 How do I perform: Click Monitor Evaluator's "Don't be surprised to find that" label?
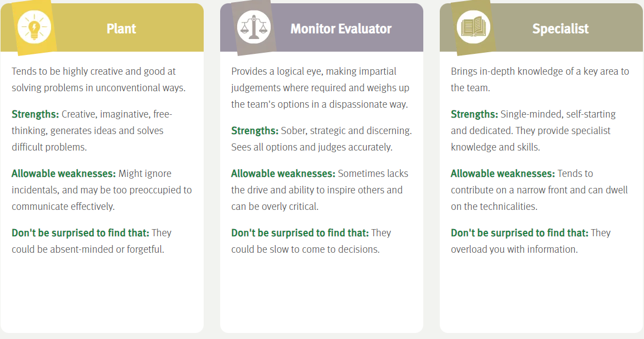(x=300, y=233)
